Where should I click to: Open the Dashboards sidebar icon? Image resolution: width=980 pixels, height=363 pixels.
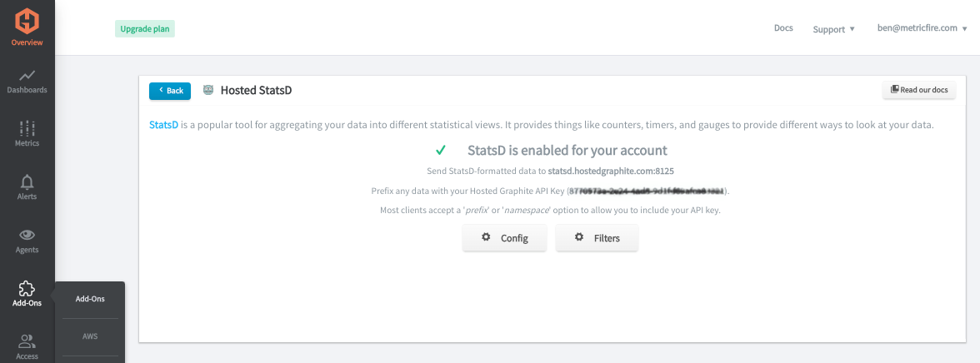(x=27, y=76)
